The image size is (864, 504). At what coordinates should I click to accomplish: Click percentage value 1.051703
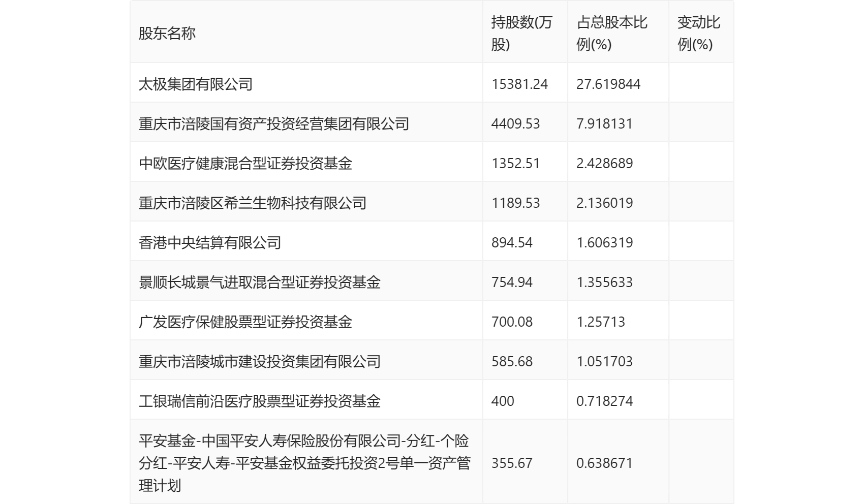(x=605, y=361)
